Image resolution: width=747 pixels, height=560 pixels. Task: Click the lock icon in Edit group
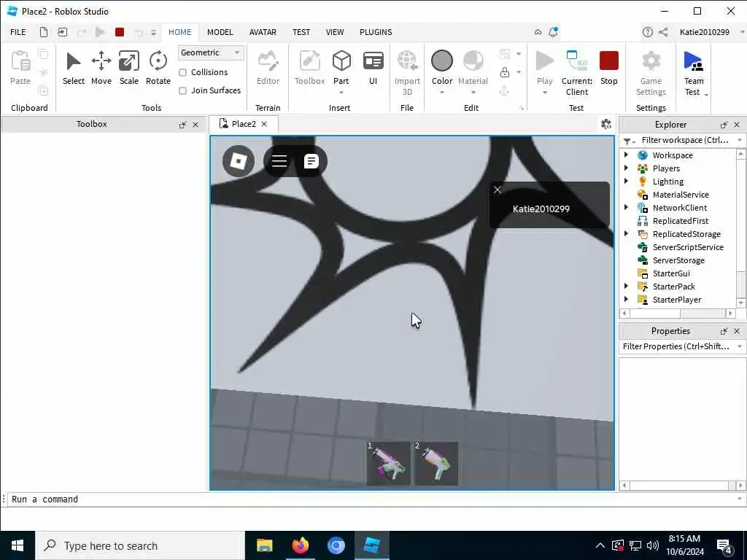click(505, 72)
